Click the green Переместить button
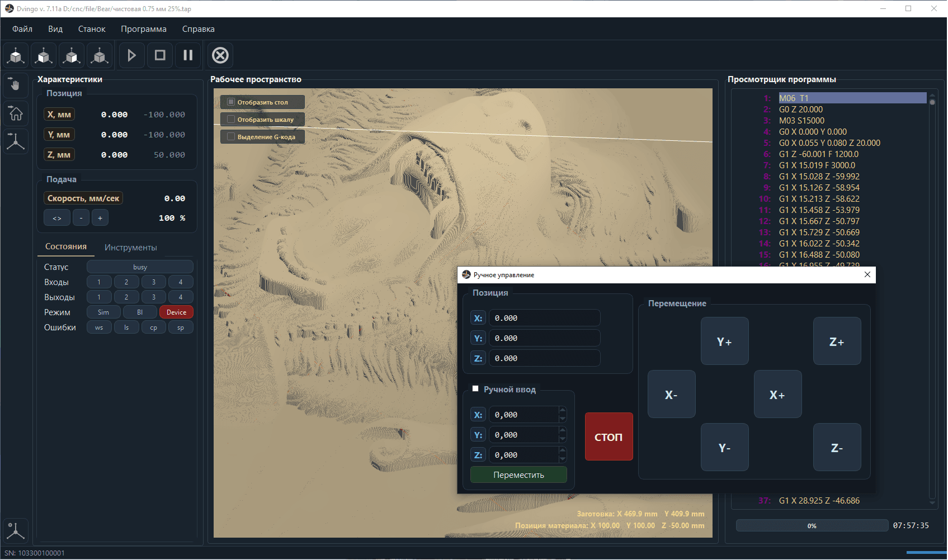Viewport: 948px width, 560px height. click(x=518, y=474)
